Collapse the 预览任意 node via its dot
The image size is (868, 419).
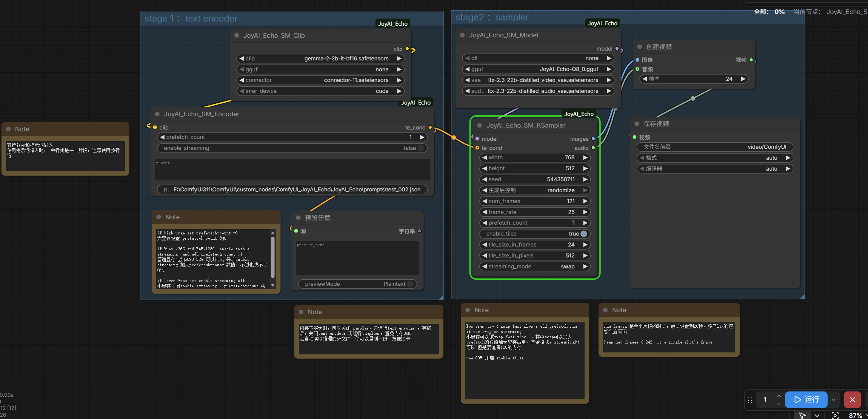298,218
